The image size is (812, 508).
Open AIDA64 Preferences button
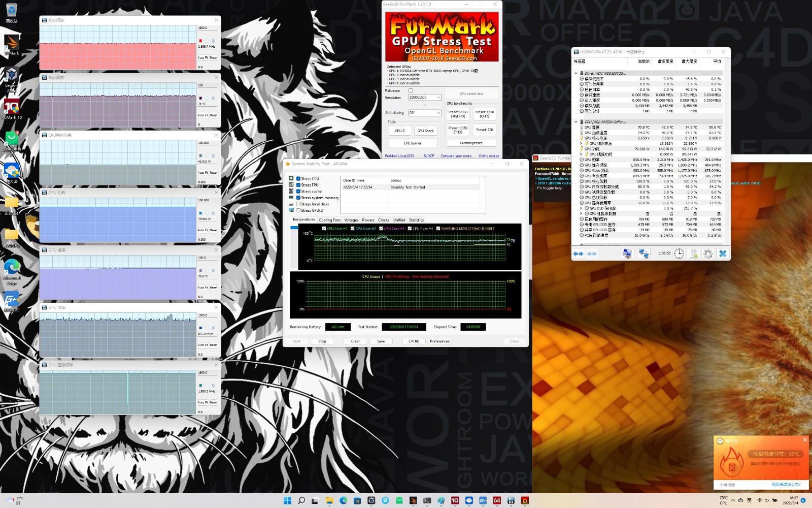pyautogui.click(x=439, y=341)
